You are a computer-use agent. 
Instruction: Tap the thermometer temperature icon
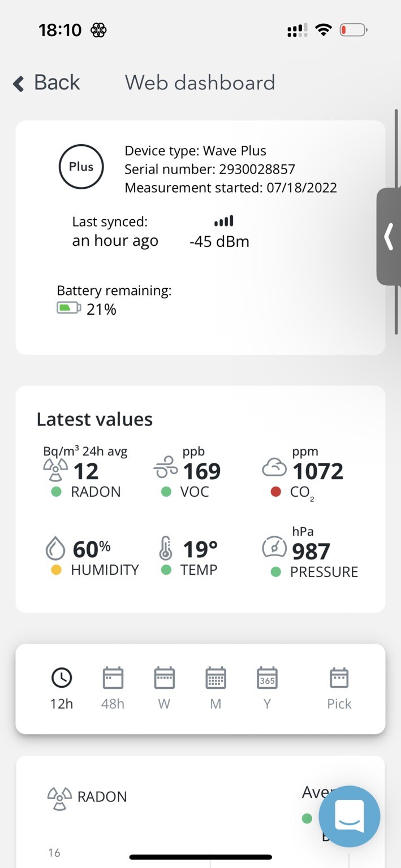(x=165, y=548)
